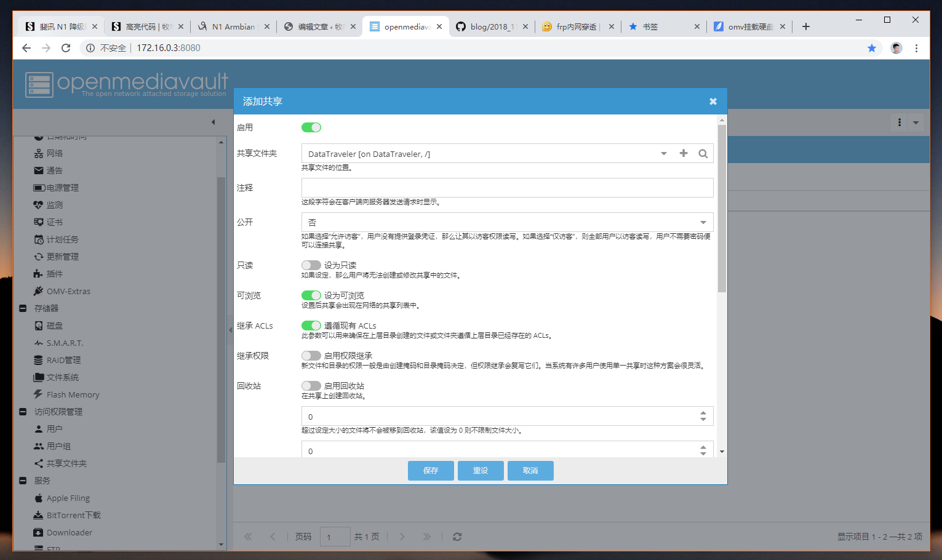Turn on the 启用回收站 recycle bin switch
The height and width of the screenshot is (560, 942).
coord(311,386)
